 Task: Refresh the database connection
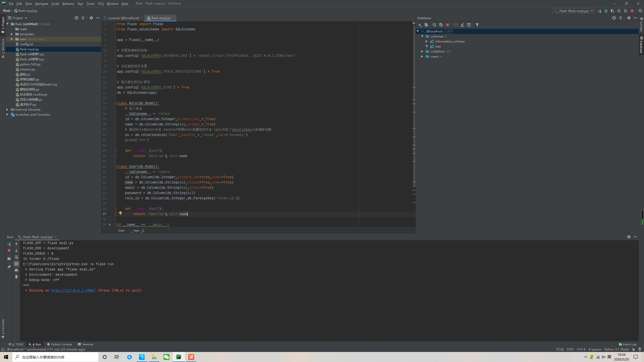click(x=434, y=25)
